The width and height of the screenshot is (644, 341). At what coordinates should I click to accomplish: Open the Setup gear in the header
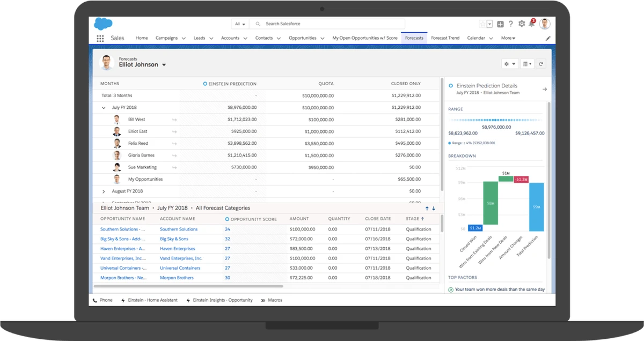point(522,24)
